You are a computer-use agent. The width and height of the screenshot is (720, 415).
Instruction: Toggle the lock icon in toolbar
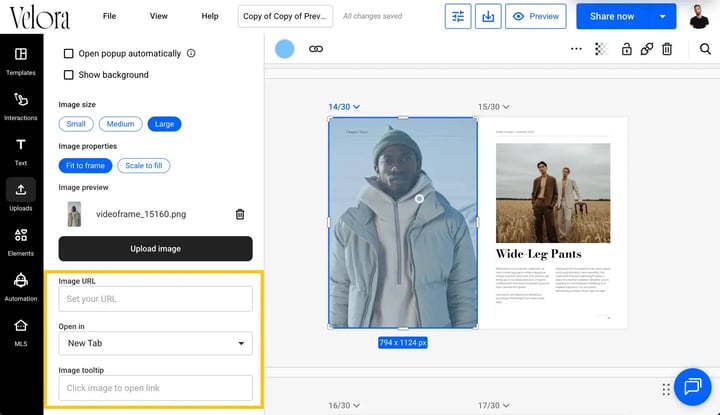626,49
